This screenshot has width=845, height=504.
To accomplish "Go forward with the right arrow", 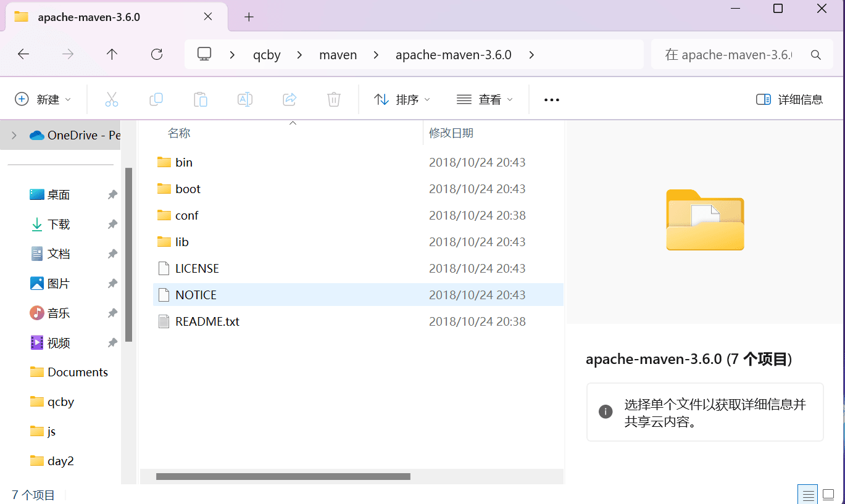I will click(x=68, y=54).
